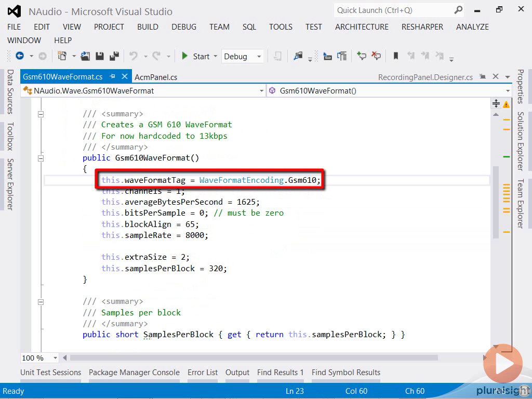This screenshot has height=399, width=532.
Task: Click in the Quick Launch search field
Action: click(x=394, y=10)
